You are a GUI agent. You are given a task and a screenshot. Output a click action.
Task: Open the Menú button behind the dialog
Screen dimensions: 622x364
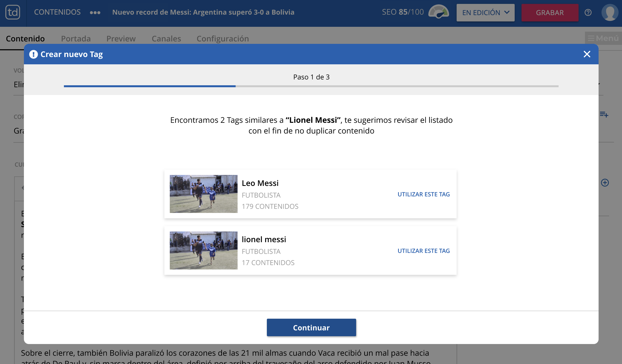pos(603,38)
